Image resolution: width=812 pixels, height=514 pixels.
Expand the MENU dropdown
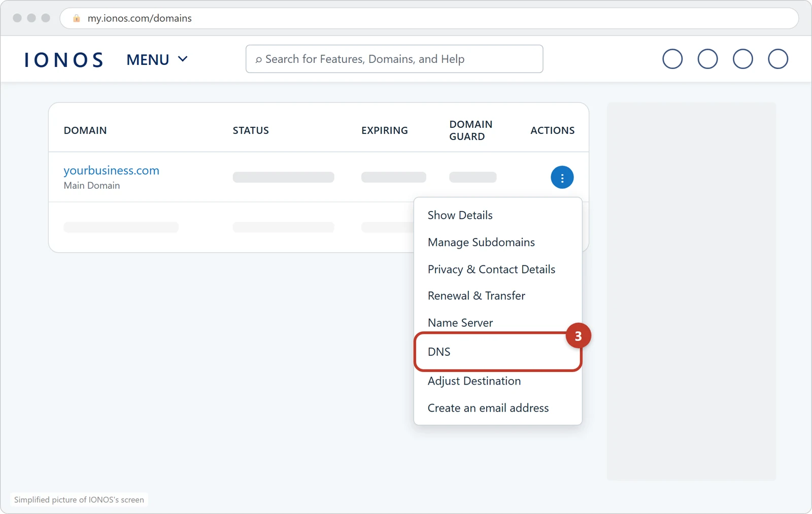coord(157,59)
